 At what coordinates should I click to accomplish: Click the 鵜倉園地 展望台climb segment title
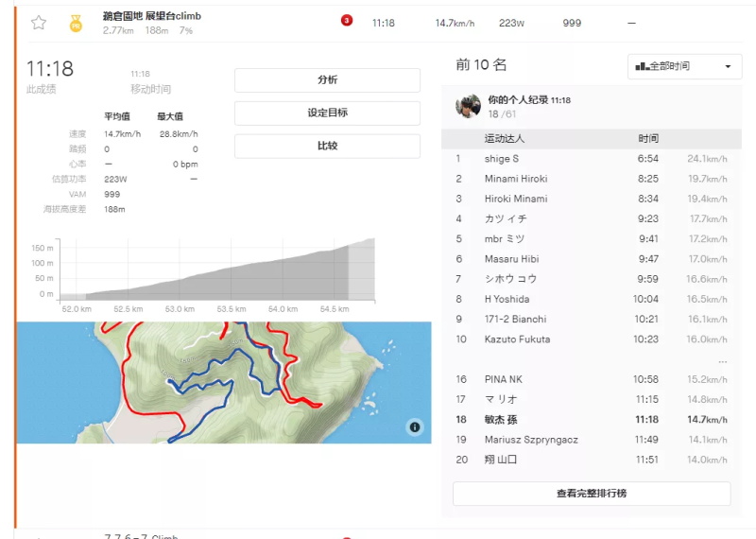152,16
